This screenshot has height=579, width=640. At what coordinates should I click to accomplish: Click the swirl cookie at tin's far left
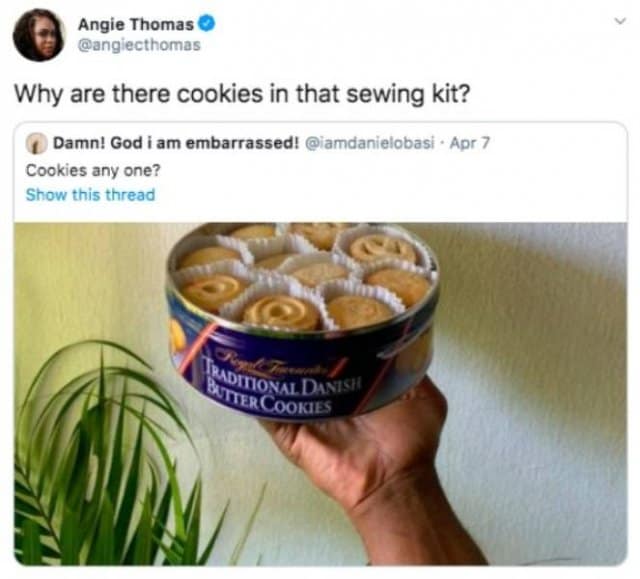coord(213,291)
